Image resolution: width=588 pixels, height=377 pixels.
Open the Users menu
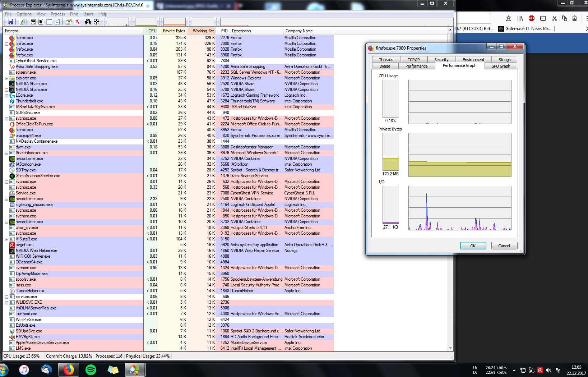(x=88, y=14)
